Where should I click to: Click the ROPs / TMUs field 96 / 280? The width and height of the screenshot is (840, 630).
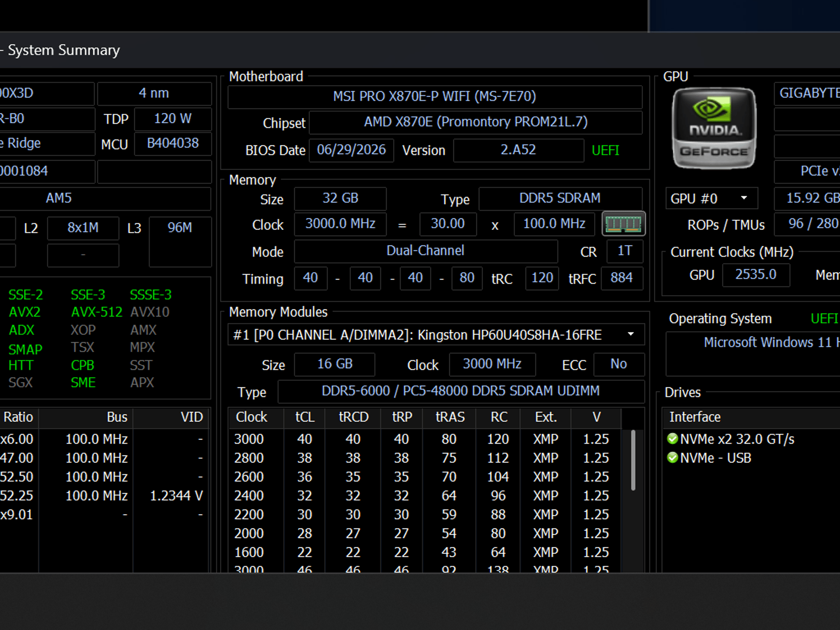[x=807, y=224]
